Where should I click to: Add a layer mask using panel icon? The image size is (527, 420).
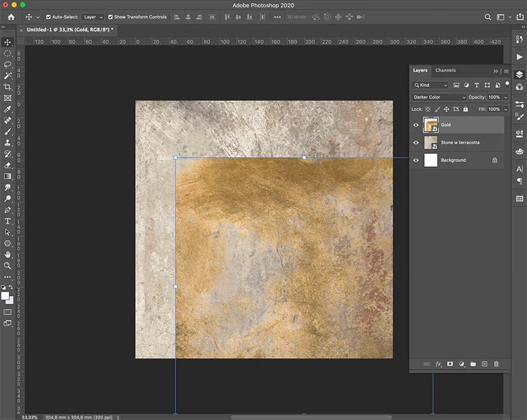click(450, 364)
